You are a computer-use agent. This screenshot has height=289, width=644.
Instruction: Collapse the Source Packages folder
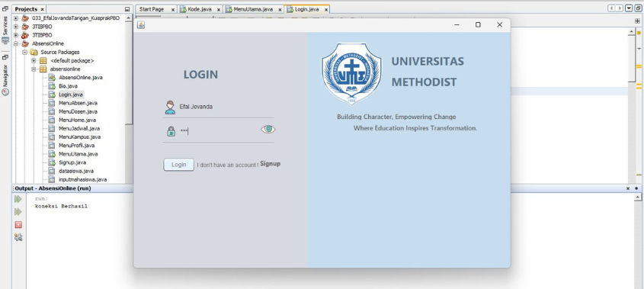pos(24,52)
